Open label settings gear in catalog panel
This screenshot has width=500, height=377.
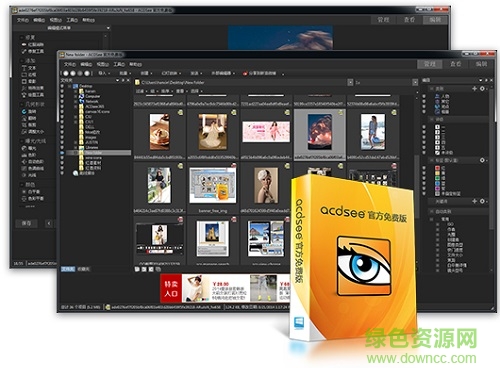482,160
